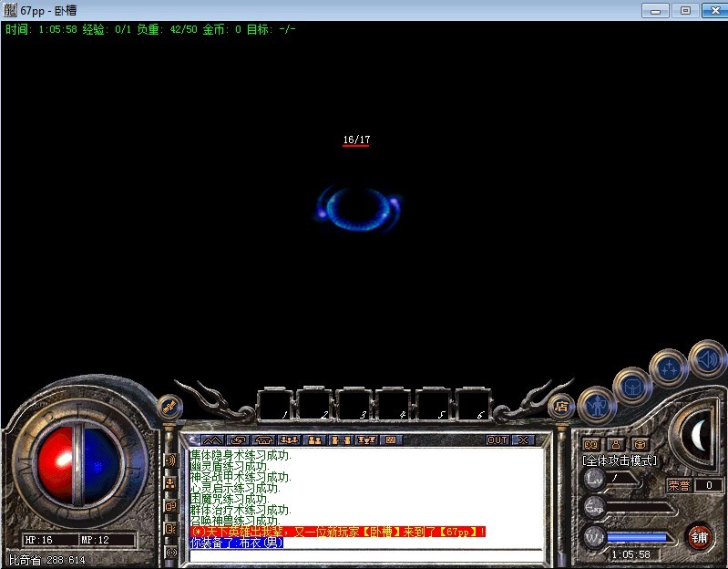Click the 16/17 health label above character
This screenshot has height=569, width=728.
click(x=356, y=140)
